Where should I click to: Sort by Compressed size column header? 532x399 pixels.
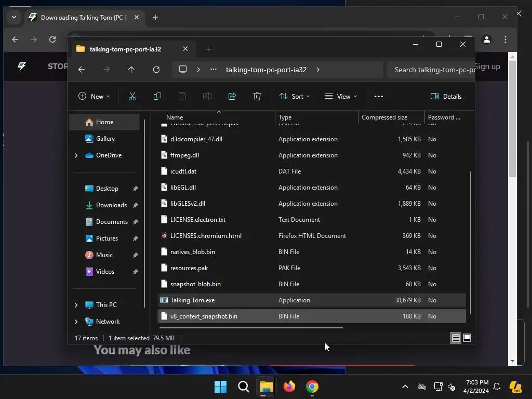pos(391,117)
